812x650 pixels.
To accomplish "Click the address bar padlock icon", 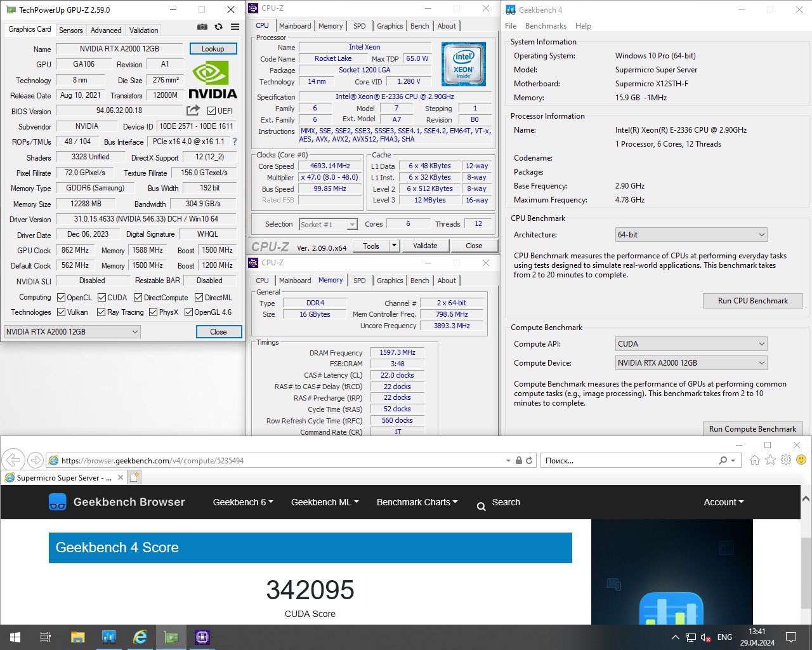I will click(518, 460).
